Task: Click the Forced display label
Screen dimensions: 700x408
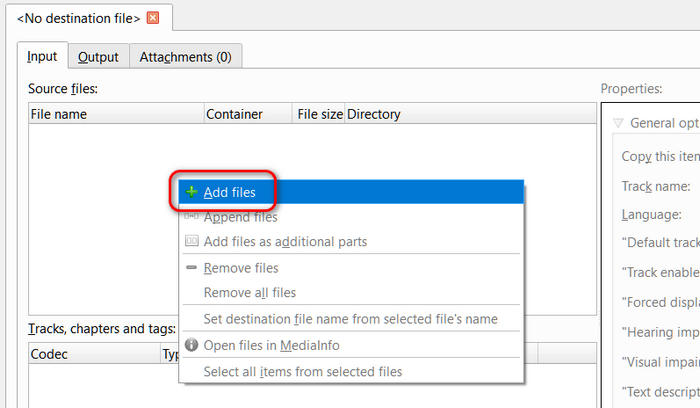Action: click(x=661, y=302)
